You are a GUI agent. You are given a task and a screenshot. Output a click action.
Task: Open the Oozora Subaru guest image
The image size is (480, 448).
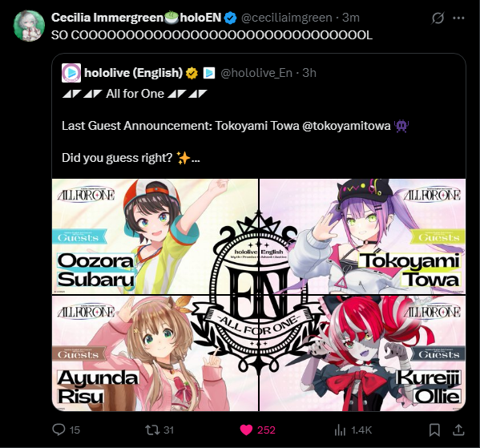click(x=155, y=236)
